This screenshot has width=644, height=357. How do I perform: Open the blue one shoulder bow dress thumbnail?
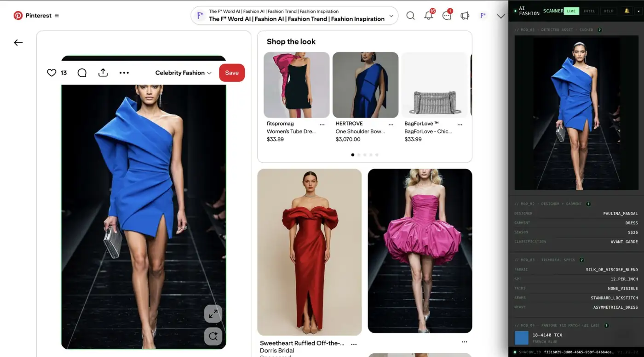(366, 85)
